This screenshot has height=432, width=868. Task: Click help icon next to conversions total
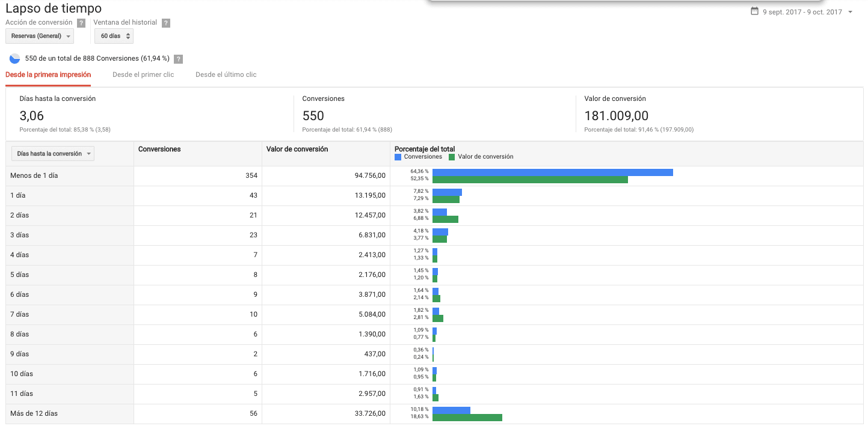coord(178,59)
